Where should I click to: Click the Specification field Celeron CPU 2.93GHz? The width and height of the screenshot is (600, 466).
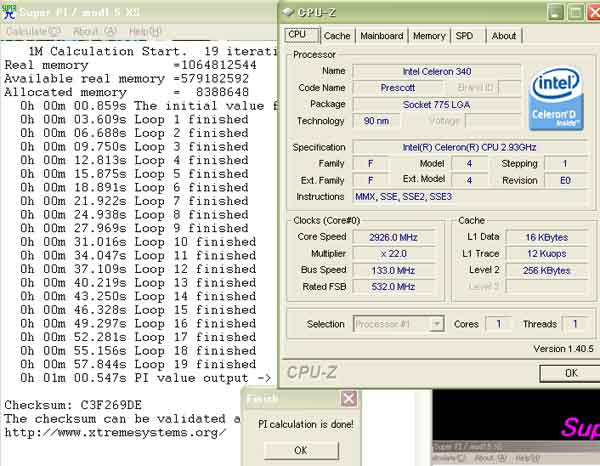[469, 148]
